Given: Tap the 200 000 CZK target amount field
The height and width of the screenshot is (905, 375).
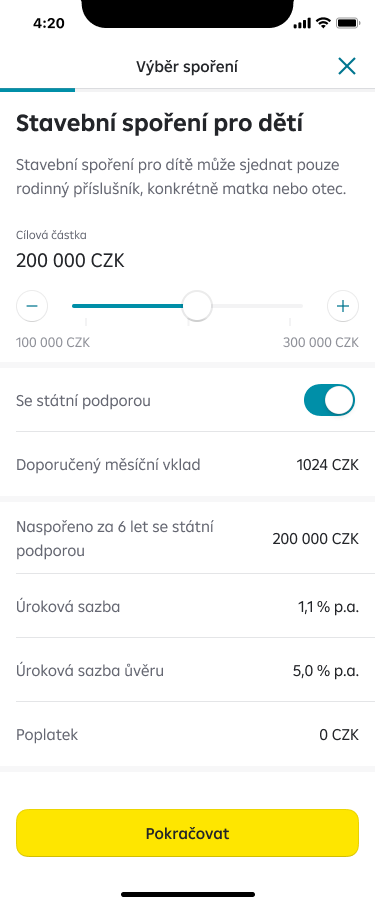Looking at the screenshot, I should tap(70, 261).
